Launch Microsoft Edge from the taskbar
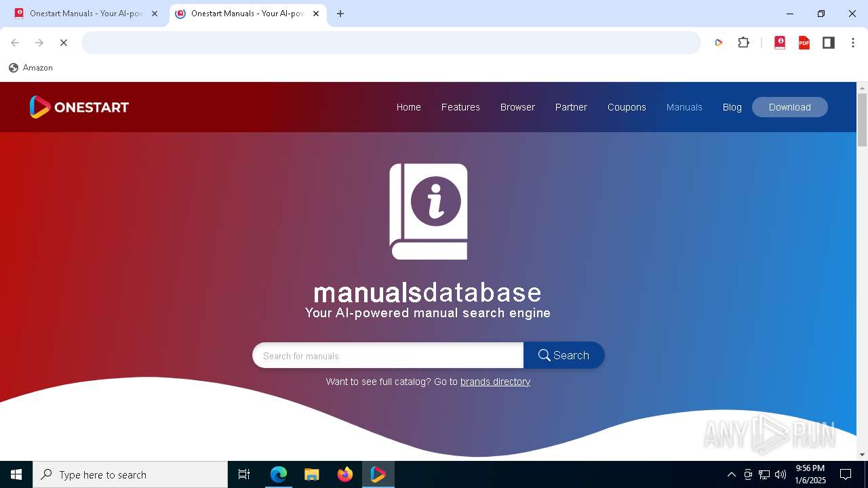Screen dimensions: 868x488 [279, 474]
